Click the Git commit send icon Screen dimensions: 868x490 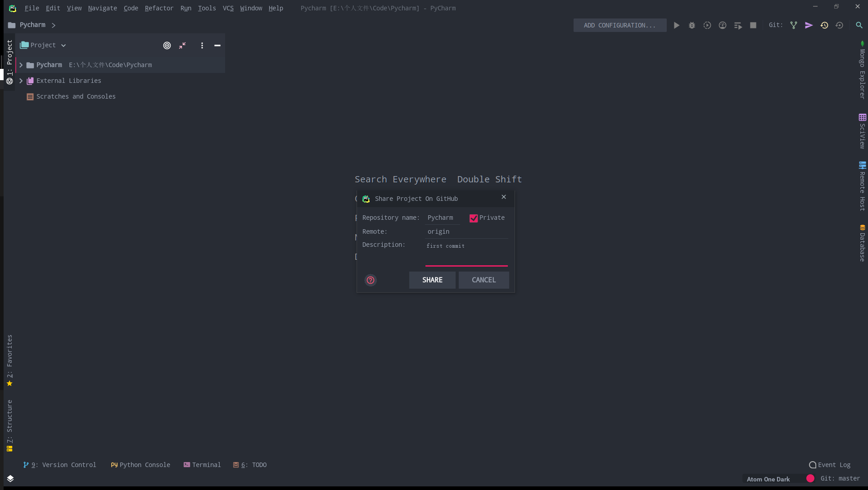(809, 26)
